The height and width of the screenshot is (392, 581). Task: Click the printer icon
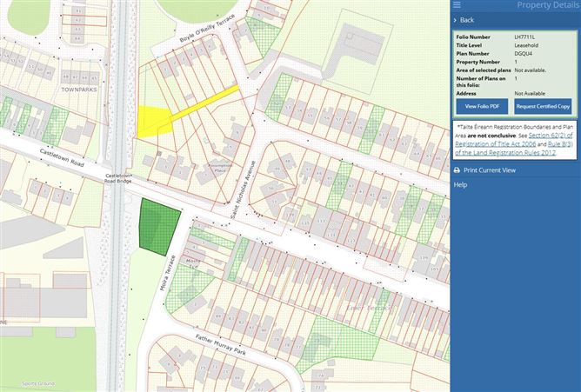(x=457, y=170)
